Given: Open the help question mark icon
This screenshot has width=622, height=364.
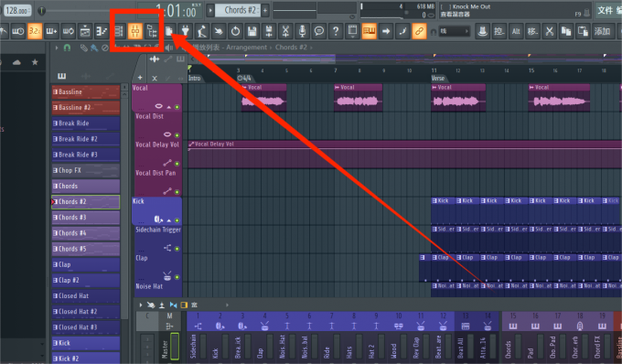Looking at the screenshot, I should pos(336,31).
